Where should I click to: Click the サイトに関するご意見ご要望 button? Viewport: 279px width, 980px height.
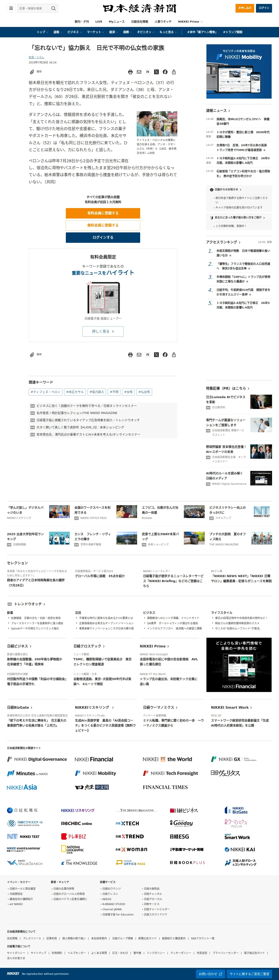249,973
